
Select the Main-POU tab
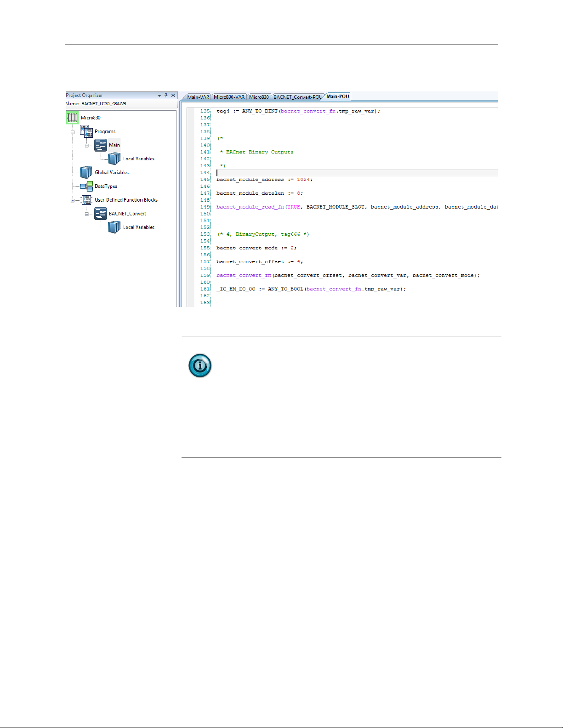pos(338,96)
